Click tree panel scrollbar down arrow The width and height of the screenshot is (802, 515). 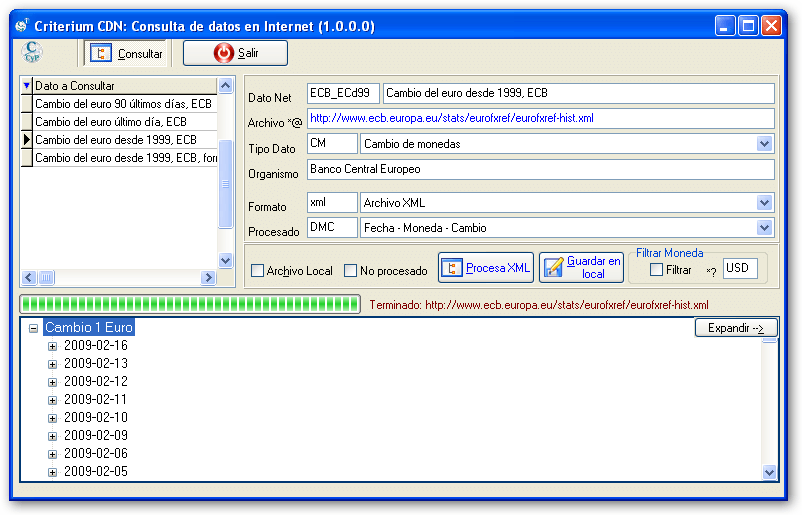point(769,472)
